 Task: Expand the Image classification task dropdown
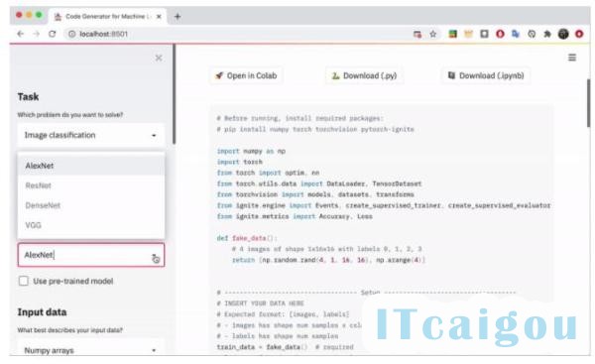91,135
